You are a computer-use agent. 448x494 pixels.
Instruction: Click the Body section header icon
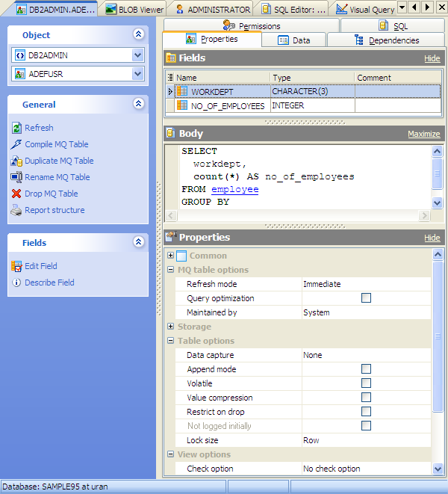pos(171,133)
